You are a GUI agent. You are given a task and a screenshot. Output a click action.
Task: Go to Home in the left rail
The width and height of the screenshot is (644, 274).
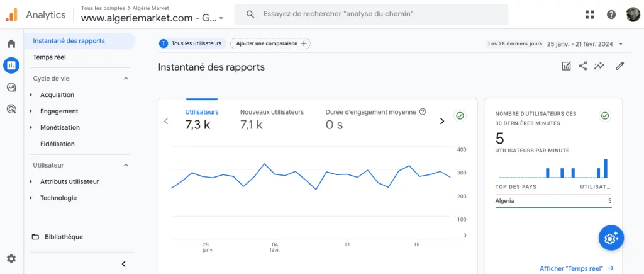11,43
